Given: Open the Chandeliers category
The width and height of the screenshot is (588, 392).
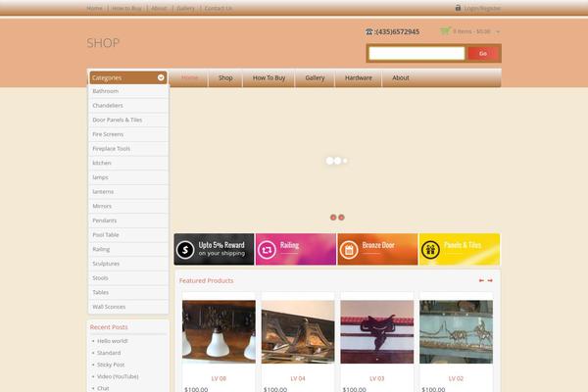Looking at the screenshot, I should (x=128, y=106).
